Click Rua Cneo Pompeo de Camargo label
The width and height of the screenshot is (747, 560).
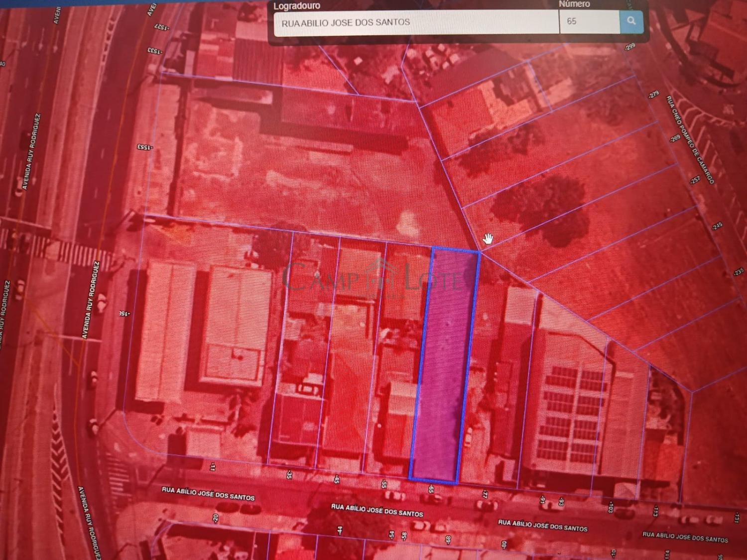(690, 140)
